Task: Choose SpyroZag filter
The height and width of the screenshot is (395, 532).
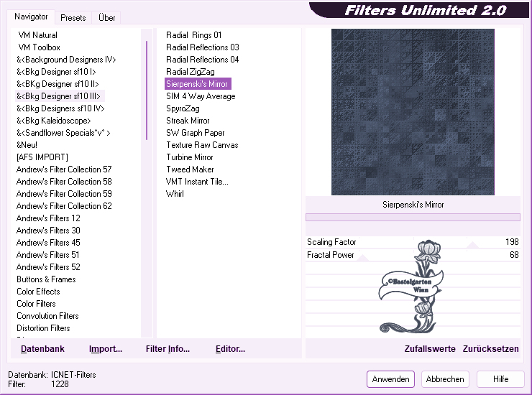Action: tap(183, 108)
